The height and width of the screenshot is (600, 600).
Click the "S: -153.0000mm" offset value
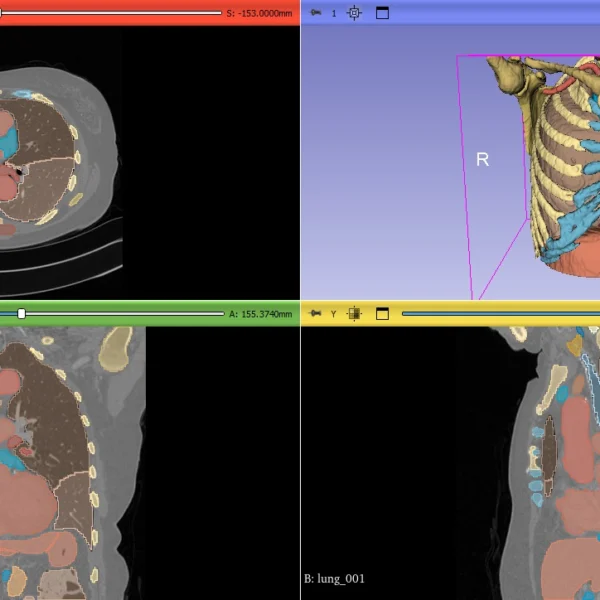point(259,13)
